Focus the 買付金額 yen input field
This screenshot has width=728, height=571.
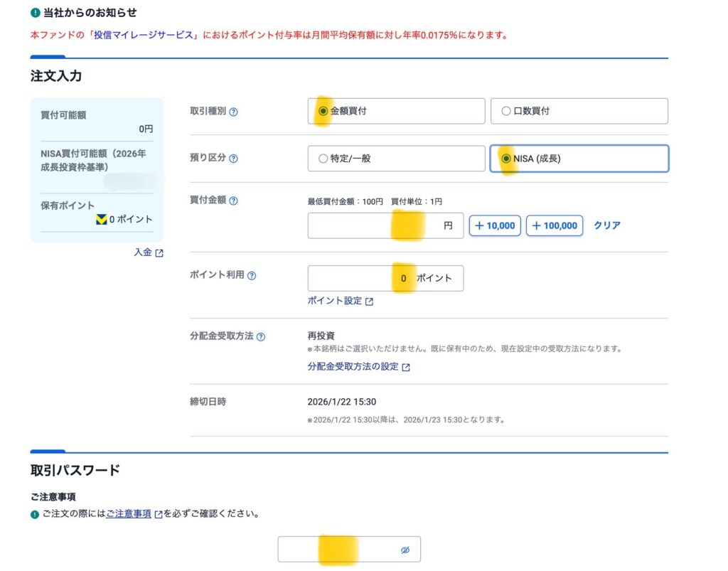377,225
